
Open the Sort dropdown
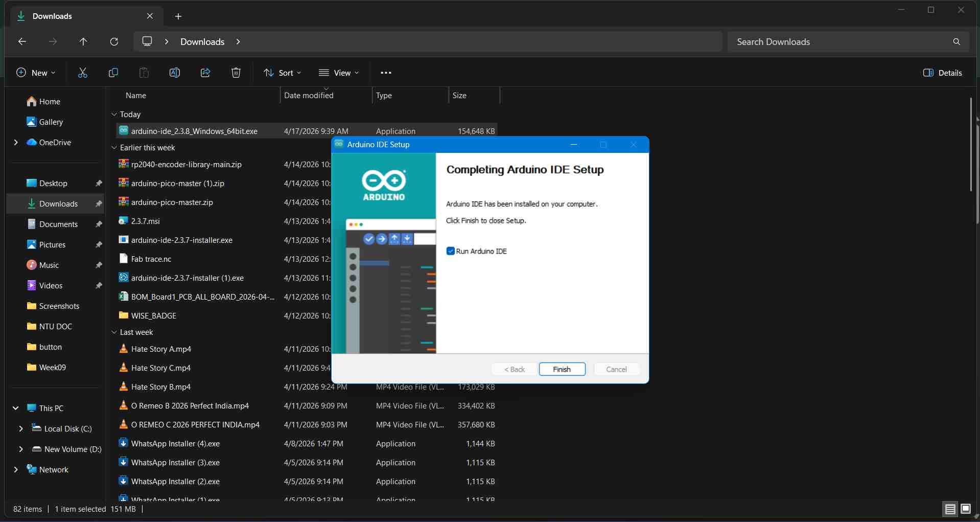(x=283, y=73)
